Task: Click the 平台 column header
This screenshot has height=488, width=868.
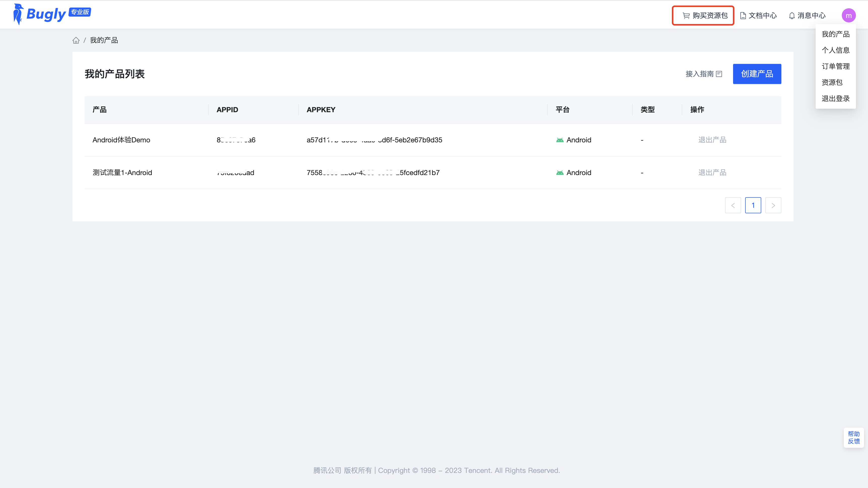Action: [x=562, y=110]
